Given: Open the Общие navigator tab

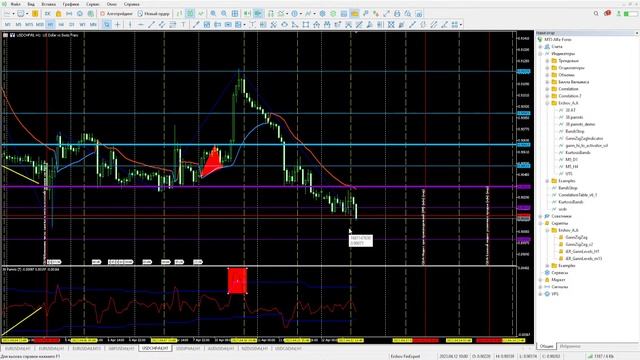Looking at the screenshot, I should point(546,346).
